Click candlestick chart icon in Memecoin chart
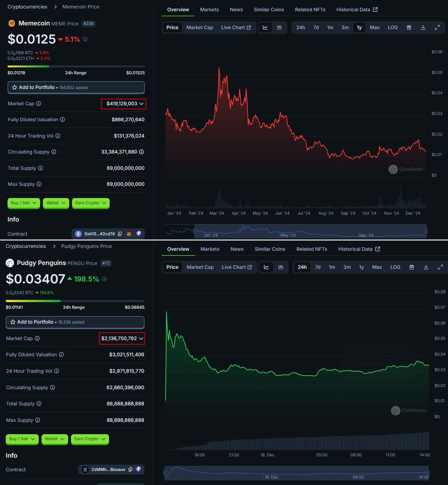This screenshot has width=448, height=485. [280, 27]
